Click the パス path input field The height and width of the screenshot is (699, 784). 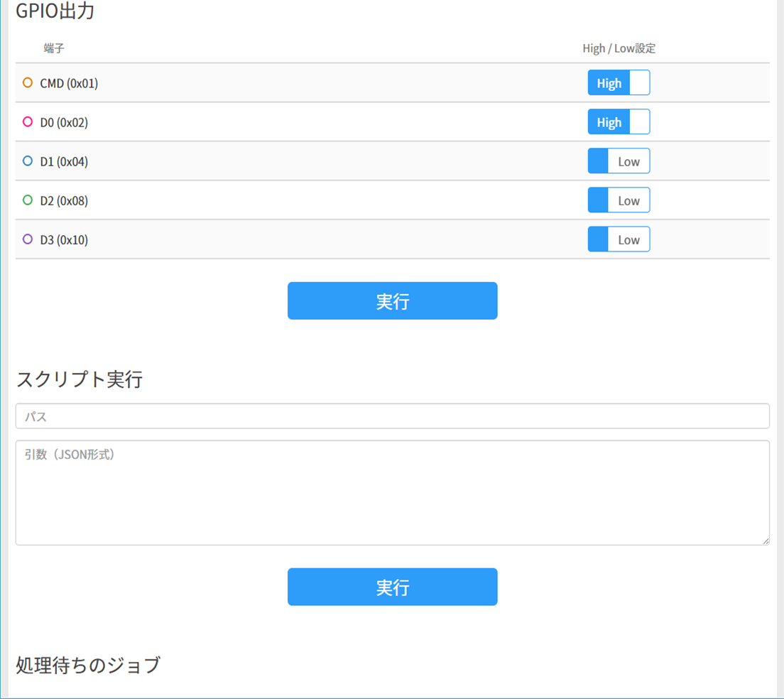[392, 416]
